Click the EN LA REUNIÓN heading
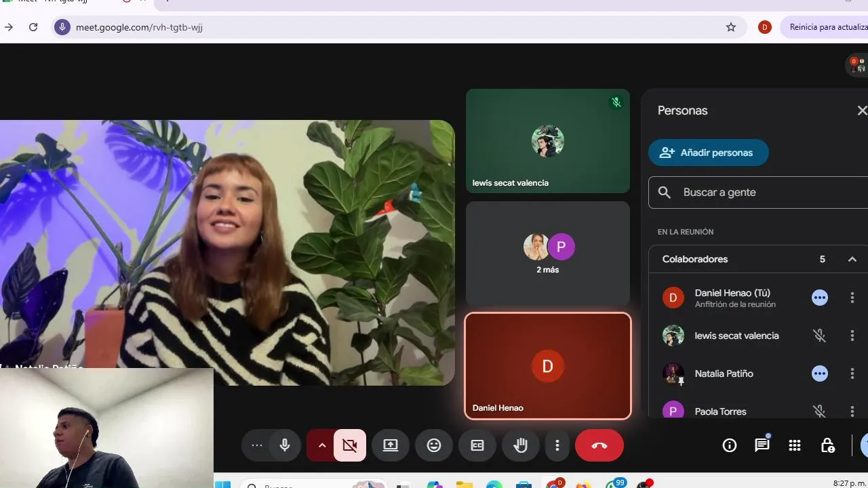The image size is (868, 488). tap(686, 232)
